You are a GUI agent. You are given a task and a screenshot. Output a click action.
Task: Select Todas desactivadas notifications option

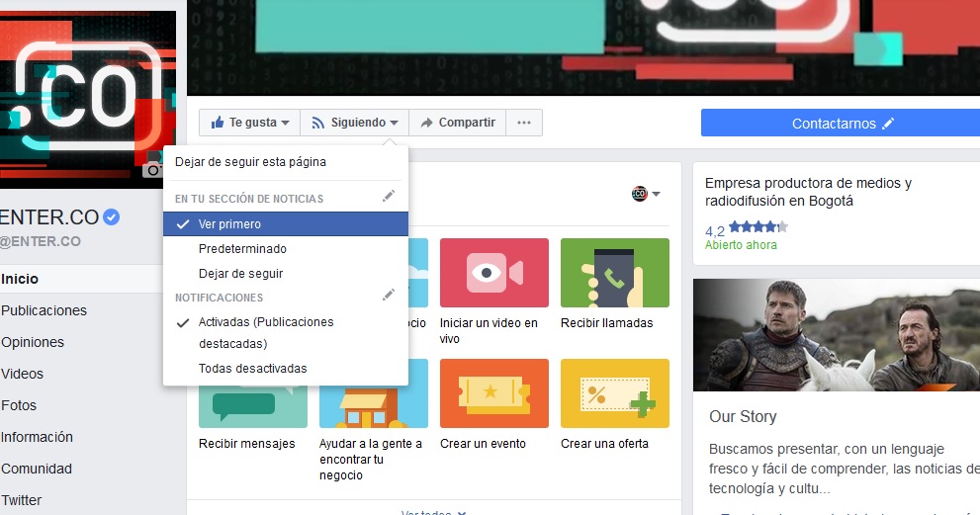(x=286, y=368)
